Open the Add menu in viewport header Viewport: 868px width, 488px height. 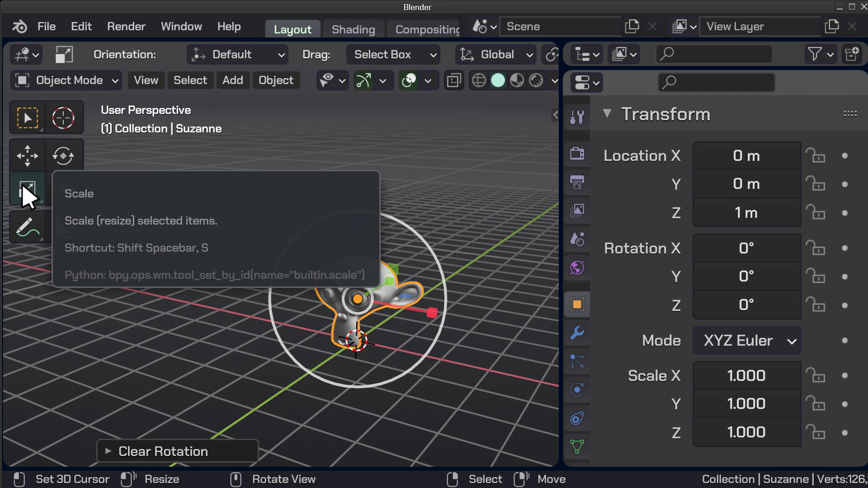(x=232, y=80)
